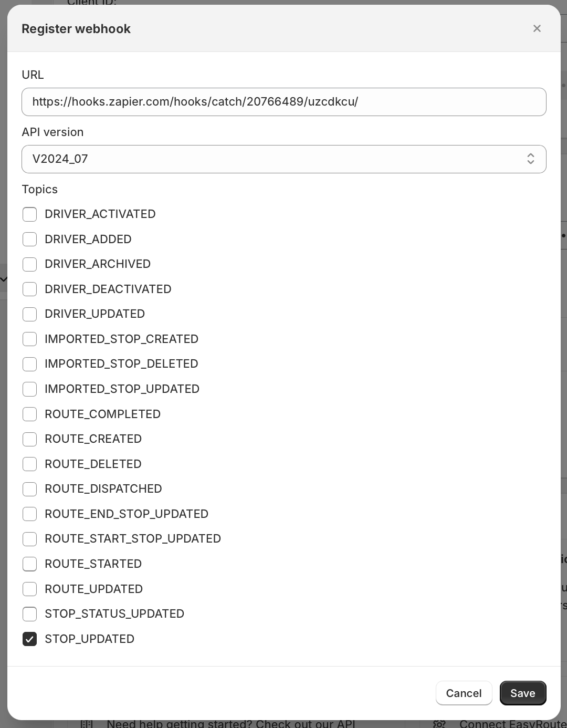Check STOP_STATUS_UPDATED topic
Screen dimensions: 567x728
click(x=30, y=614)
